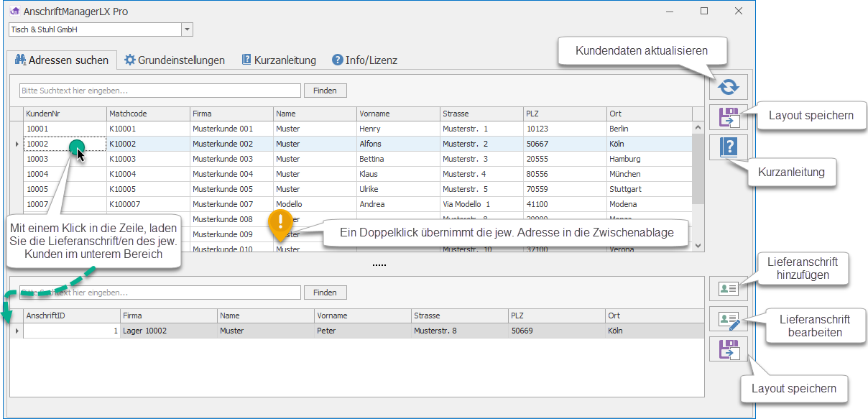Open the Tisch & Stuhl GmbH company dropdown
This screenshot has width=868, height=419.
(187, 29)
